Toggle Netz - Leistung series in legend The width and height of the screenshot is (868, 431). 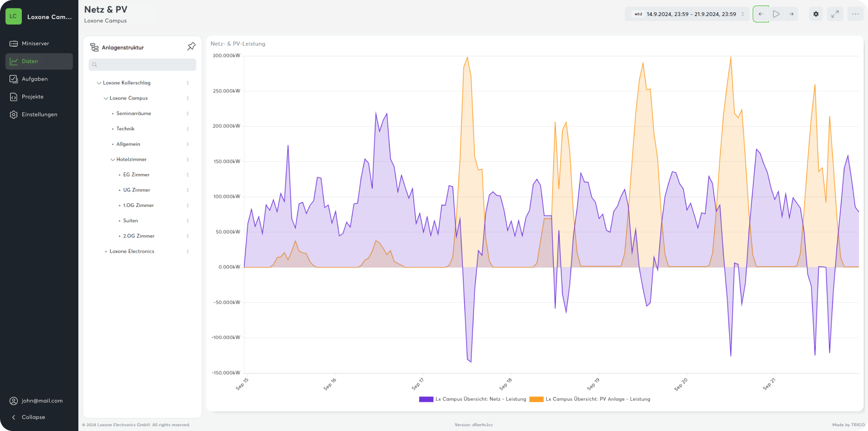(x=480, y=399)
